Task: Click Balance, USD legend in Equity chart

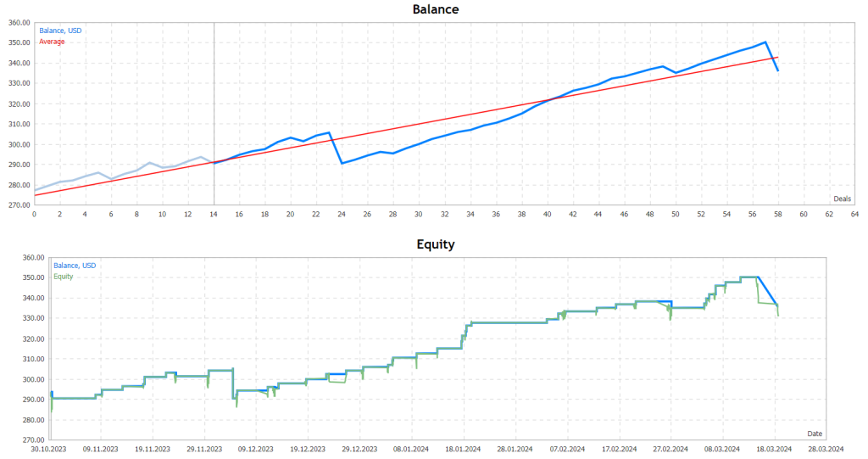Action: click(x=75, y=266)
